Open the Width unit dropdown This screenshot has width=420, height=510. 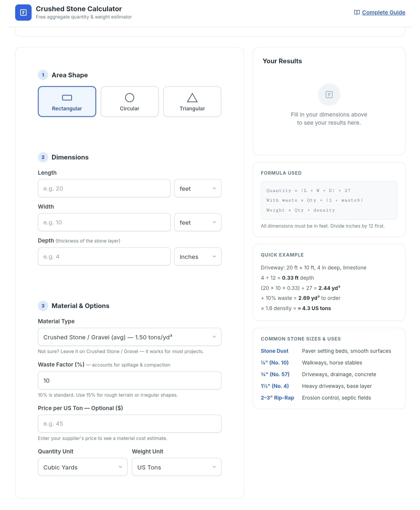198,222
